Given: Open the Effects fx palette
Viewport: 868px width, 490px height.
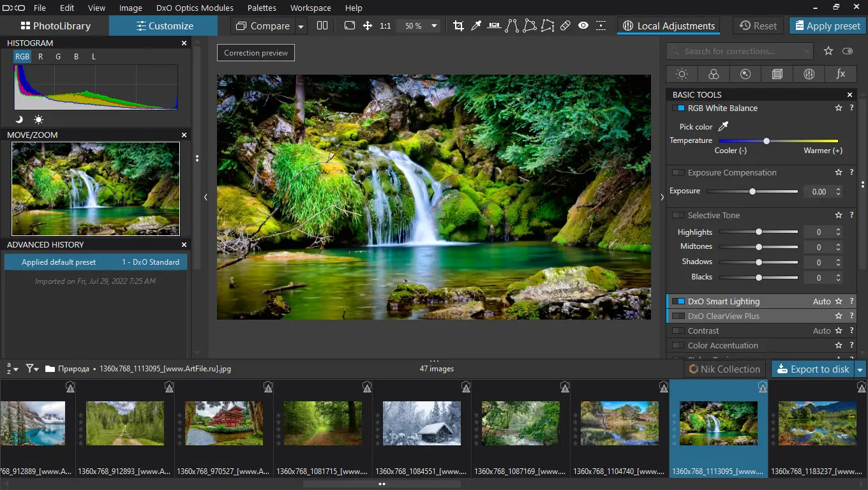Looking at the screenshot, I should pyautogui.click(x=841, y=74).
